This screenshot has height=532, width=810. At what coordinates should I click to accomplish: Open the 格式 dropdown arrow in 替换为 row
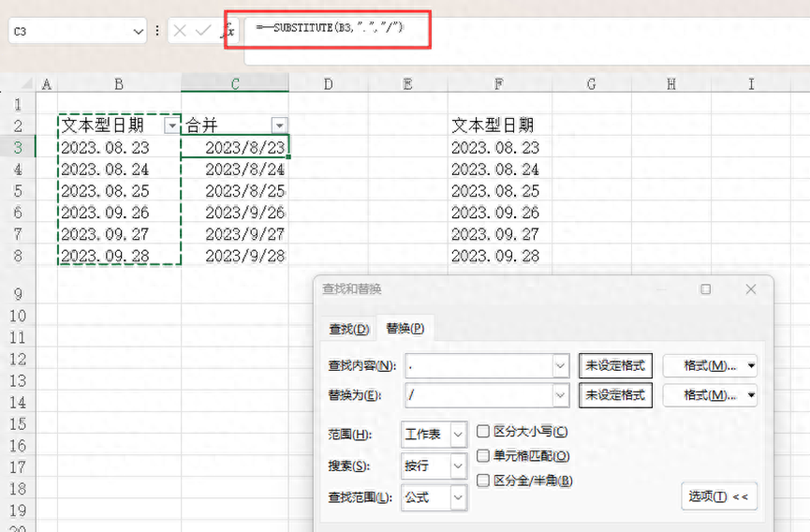pyautogui.click(x=751, y=395)
